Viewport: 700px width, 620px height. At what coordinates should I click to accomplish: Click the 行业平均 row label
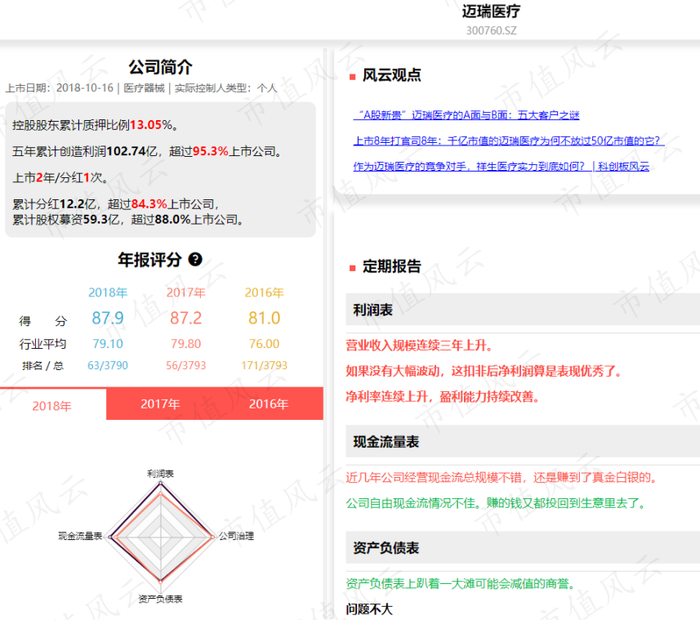43,344
